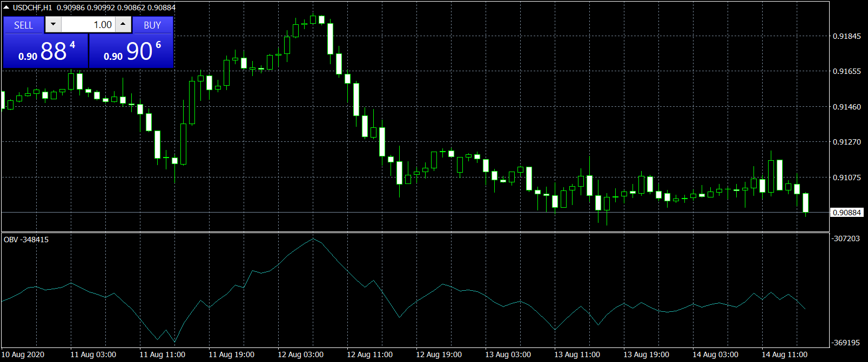868x362 pixels.
Task: Collapse the one-click trading panel triangle
Action: [6, 8]
